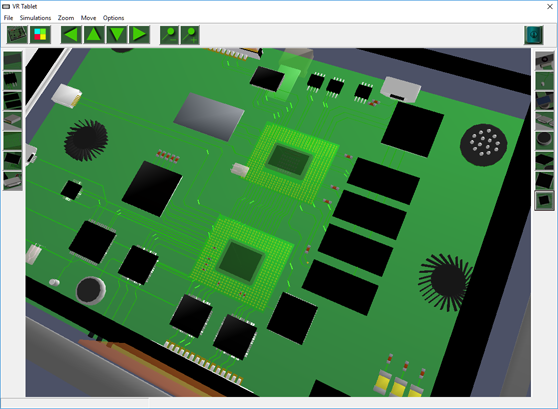Open the Simulations menu
This screenshot has height=409, width=558.
click(x=35, y=18)
